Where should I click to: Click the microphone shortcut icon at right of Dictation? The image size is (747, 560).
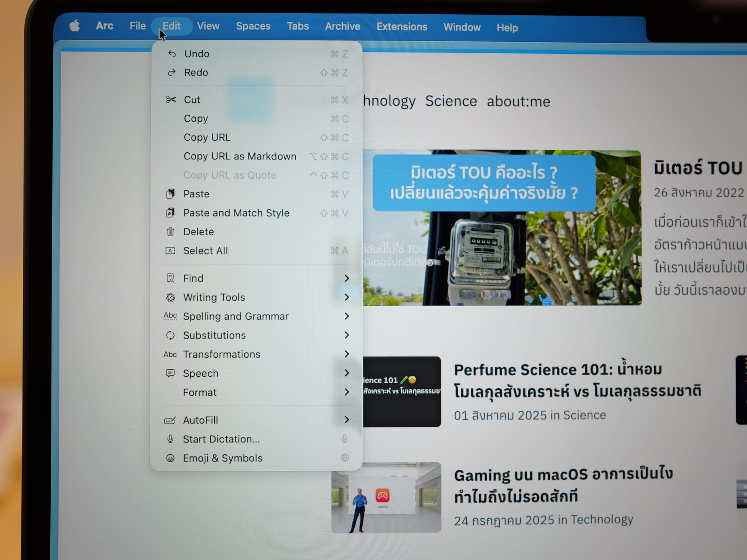[x=344, y=439]
